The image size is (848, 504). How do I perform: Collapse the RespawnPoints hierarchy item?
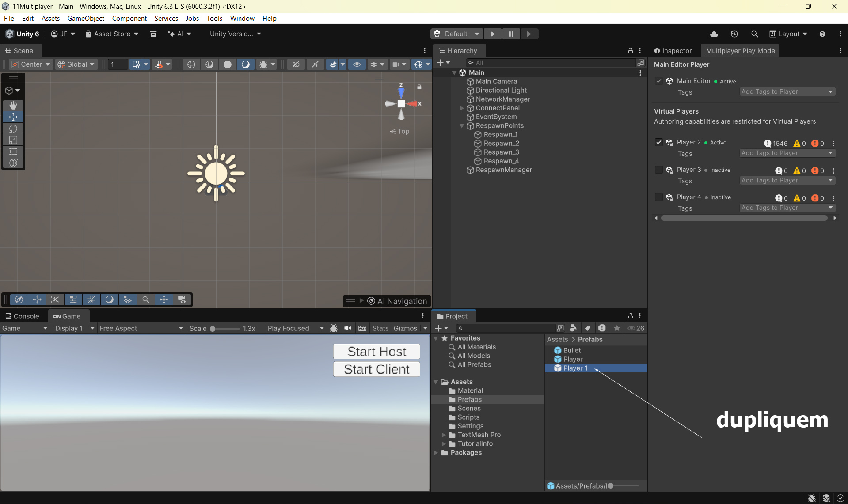(462, 126)
